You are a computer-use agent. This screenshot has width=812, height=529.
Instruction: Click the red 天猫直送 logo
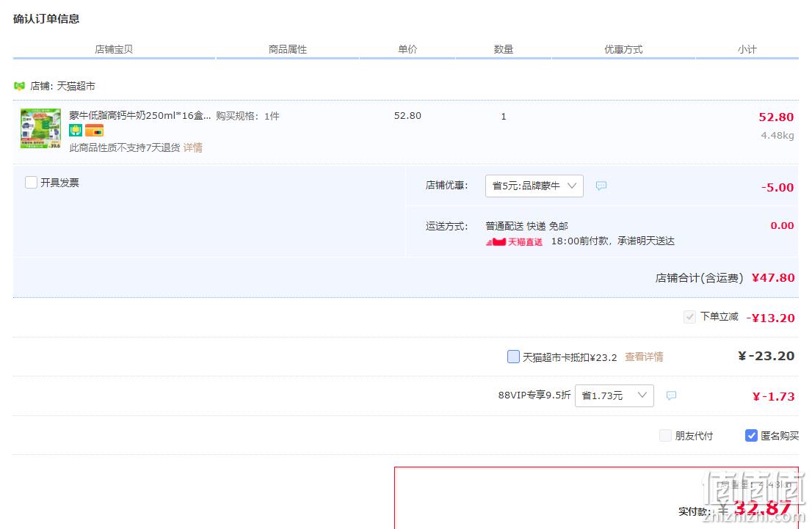tap(514, 241)
